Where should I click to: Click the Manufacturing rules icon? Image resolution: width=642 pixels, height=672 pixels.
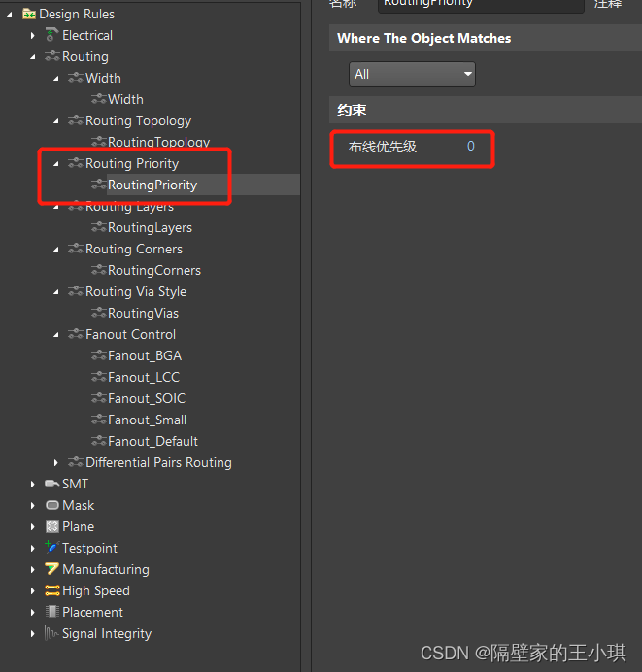click(x=51, y=569)
